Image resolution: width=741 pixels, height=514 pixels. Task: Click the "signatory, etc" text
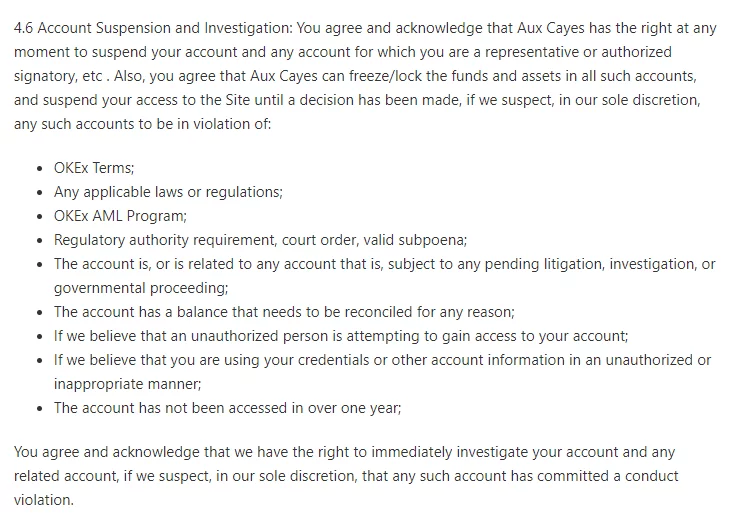point(57,77)
